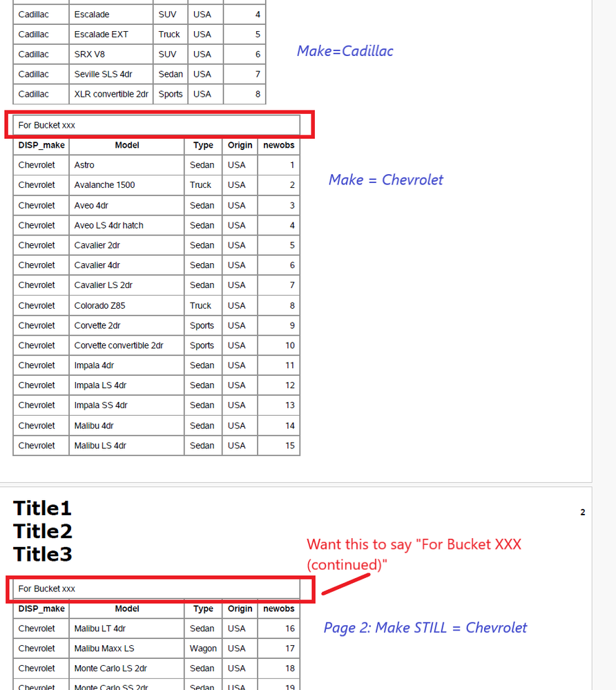This screenshot has width=616, height=690.
Task: Select 'Impala 4dr' cell
Action: (x=126, y=365)
